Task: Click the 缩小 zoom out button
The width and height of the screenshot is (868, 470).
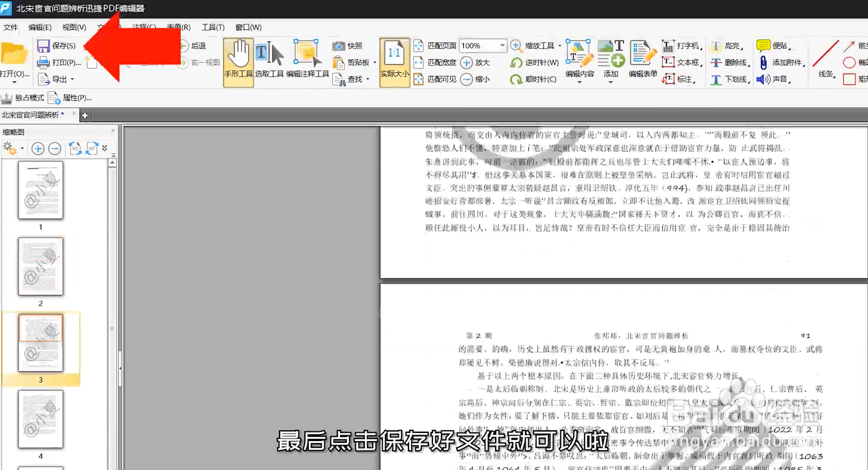Action: 475,79
